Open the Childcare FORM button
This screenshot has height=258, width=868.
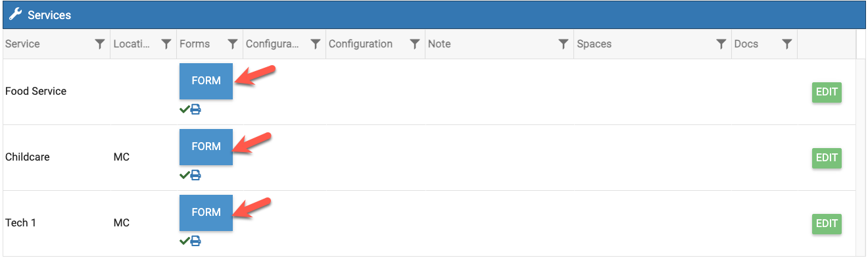pos(206,147)
